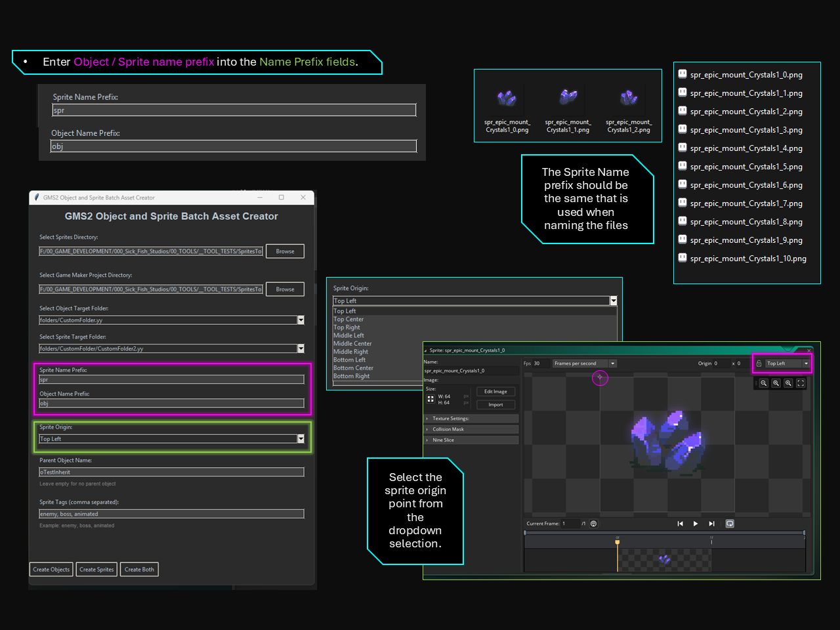The image size is (840, 630).
Task: Click the Create Both button
Action: (x=139, y=570)
